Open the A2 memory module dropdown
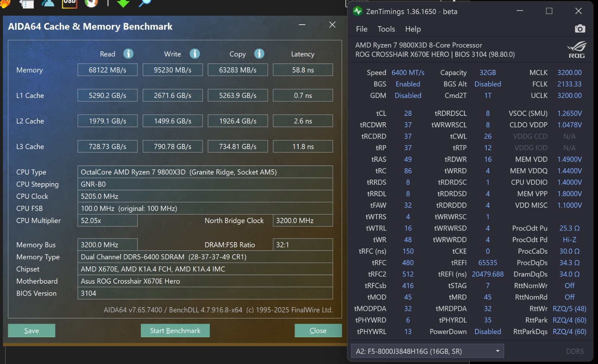The height and width of the screenshot is (364, 598). pyautogui.click(x=427, y=351)
